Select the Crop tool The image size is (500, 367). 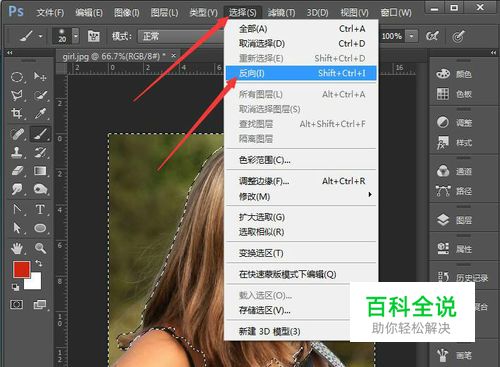(x=17, y=114)
